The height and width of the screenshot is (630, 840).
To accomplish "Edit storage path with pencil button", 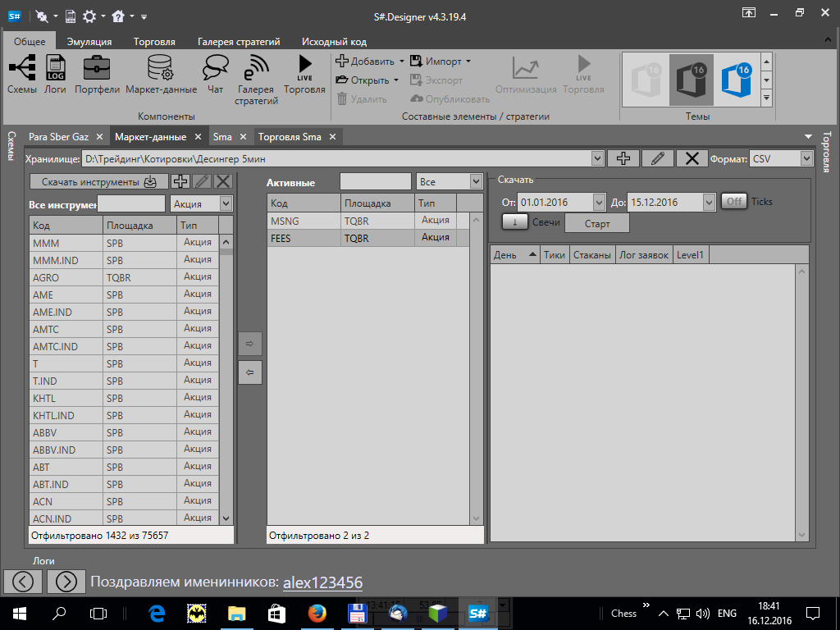I will pyautogui.click(x=657, y=158).
